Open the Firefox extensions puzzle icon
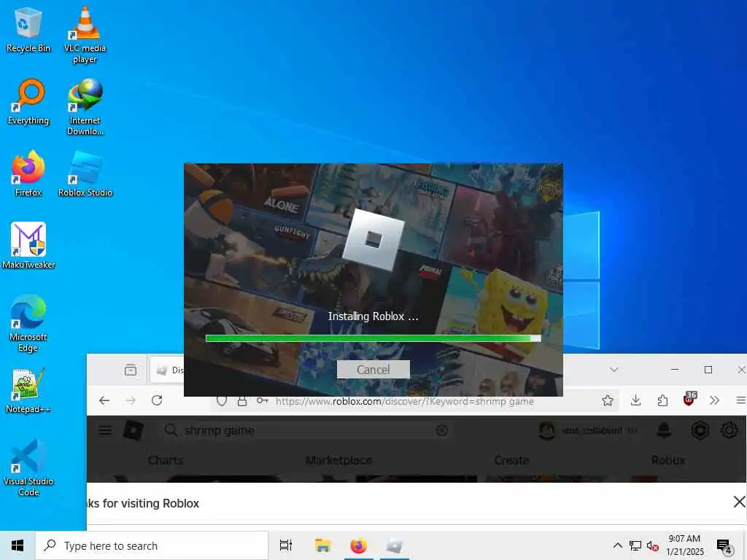This screenshot has width=747, height=560. coord(662,400)
